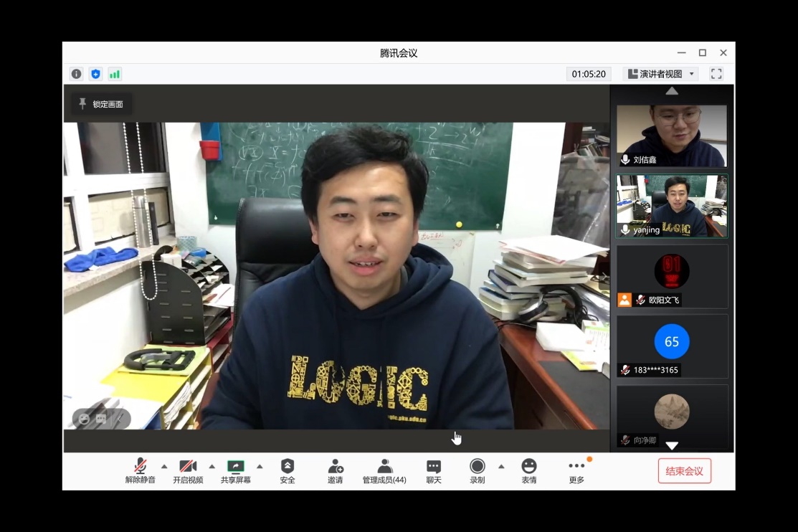Click the 锁定画面 pin button
Image resolution: width=798 pixels, height=532 pixels.
point(101,104)
